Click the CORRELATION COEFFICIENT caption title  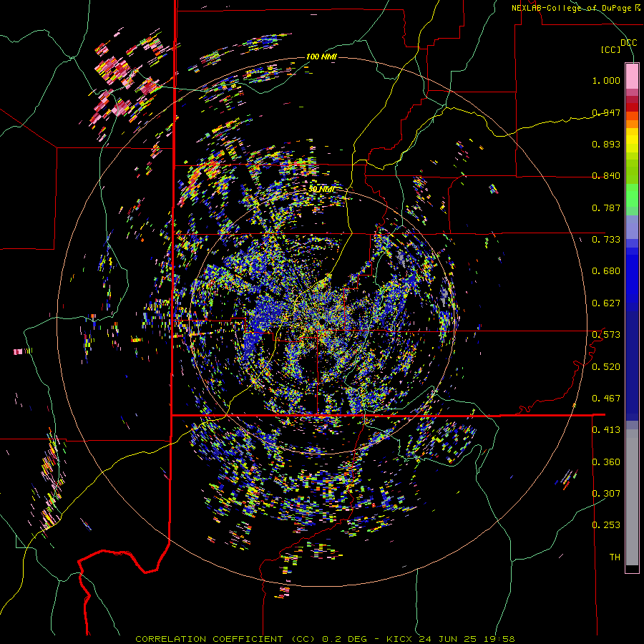coord(225,639)
